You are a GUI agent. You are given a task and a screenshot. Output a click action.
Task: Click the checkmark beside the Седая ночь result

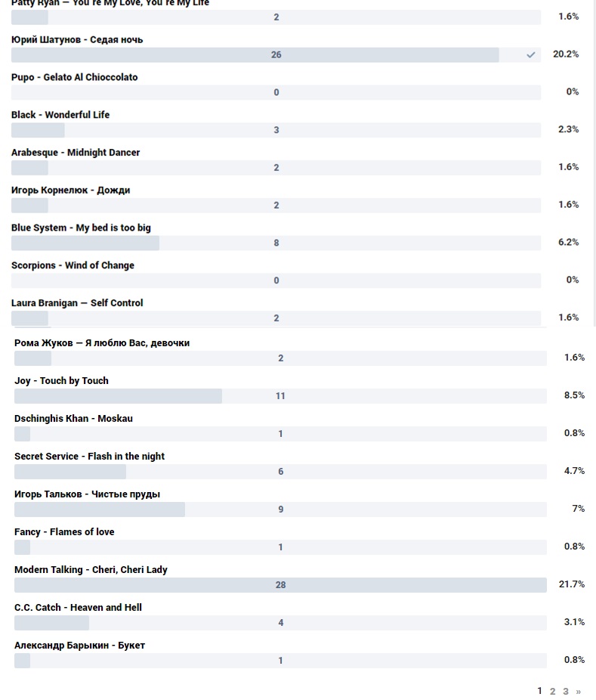(531, 54)
